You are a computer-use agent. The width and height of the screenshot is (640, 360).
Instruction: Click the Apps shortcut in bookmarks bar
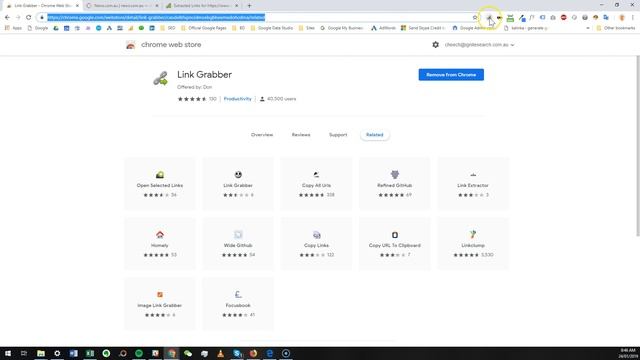click(x=13, y=28)
